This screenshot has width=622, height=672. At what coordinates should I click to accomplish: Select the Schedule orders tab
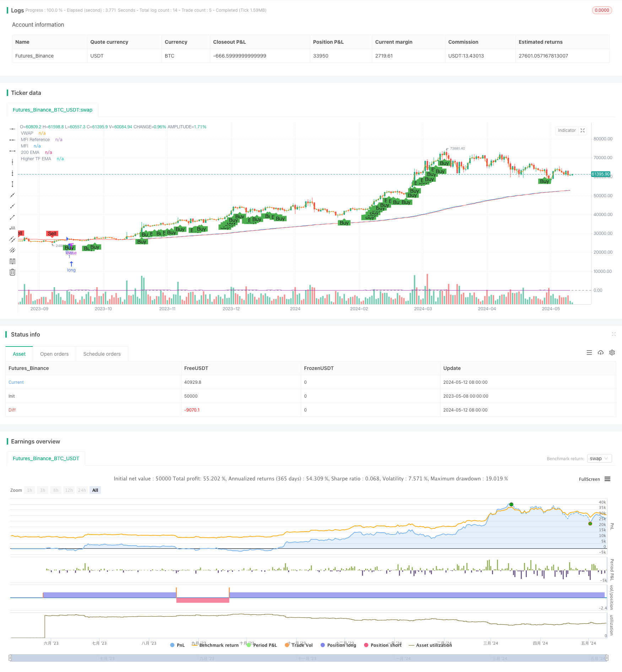click(102, 354)
